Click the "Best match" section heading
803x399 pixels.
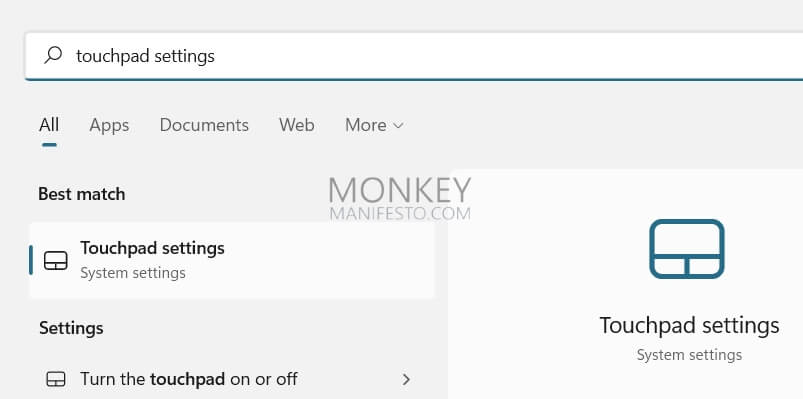[82, 194]
